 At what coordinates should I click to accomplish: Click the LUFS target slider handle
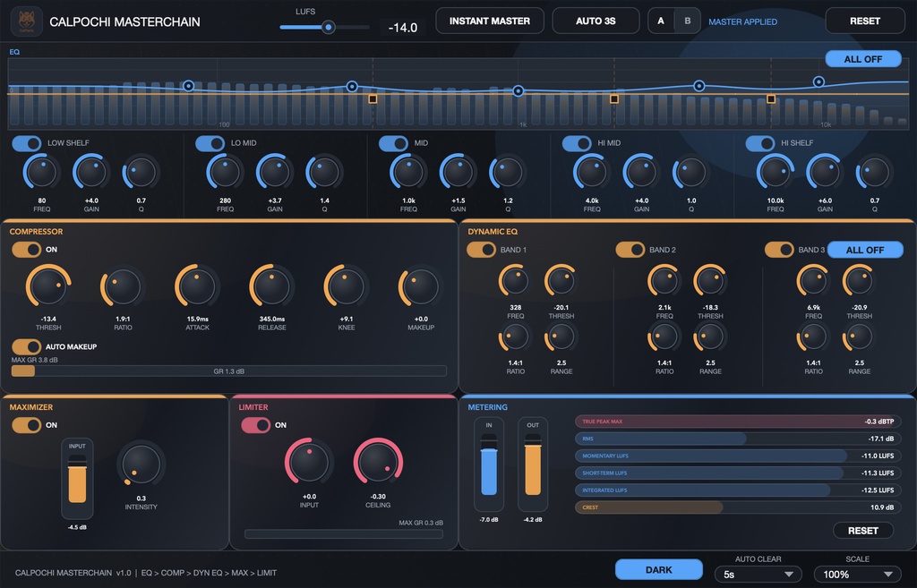coord(329,27)
